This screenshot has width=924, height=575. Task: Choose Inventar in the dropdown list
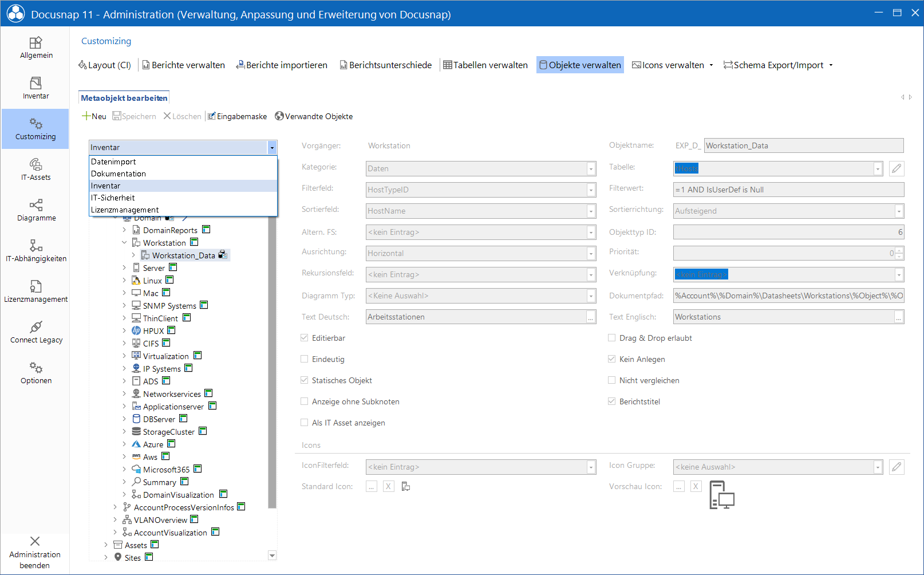(x=183, y=186)
